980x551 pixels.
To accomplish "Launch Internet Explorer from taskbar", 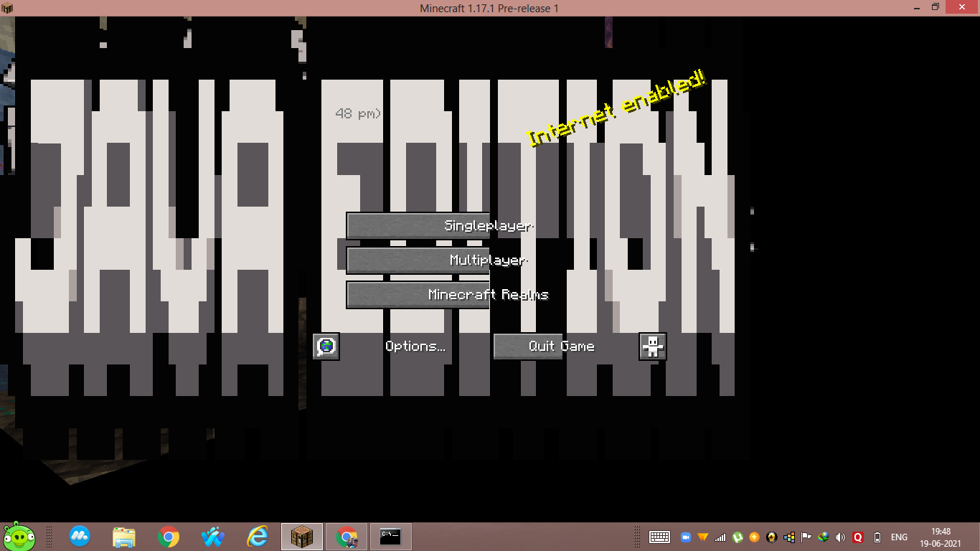I will [x=258, y=536].
